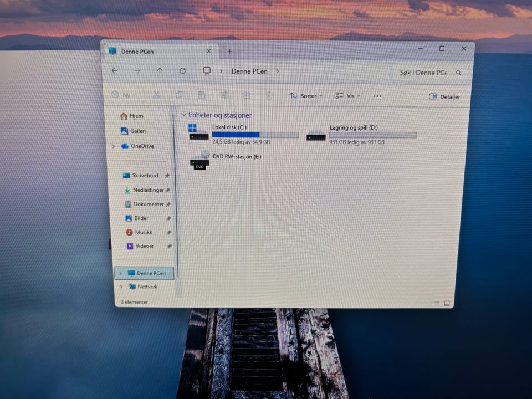Click the Share icon in toolbar
The image size is (532, 399).
point(247,95)
